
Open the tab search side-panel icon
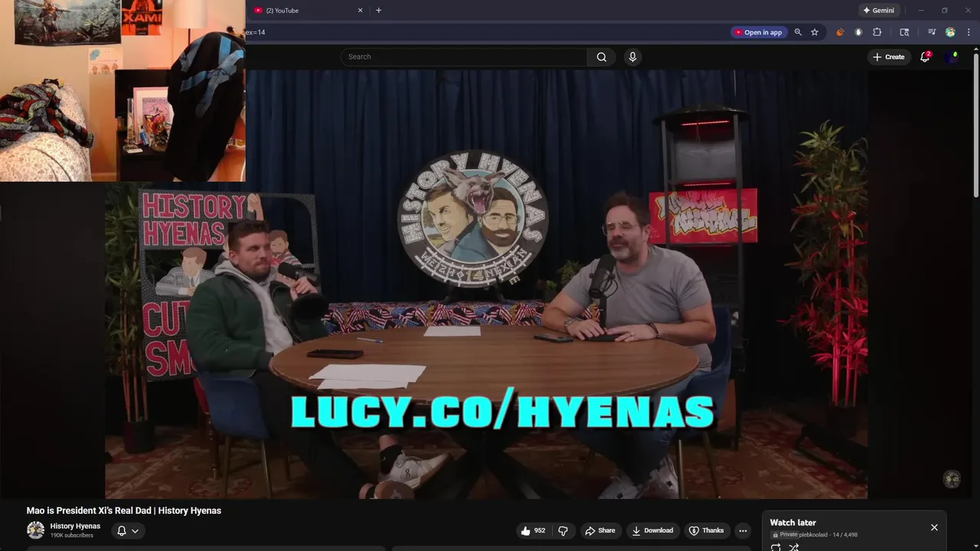tap(904, 32)
